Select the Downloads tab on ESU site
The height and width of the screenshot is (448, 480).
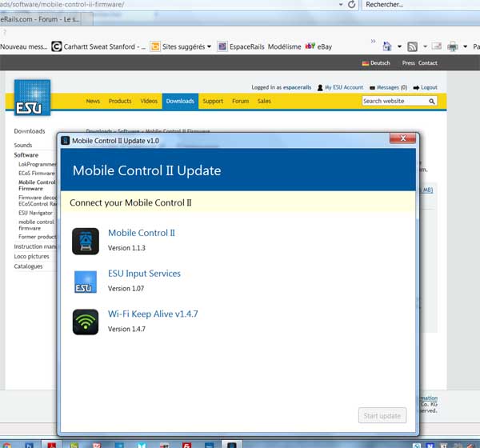click(180, 101)
